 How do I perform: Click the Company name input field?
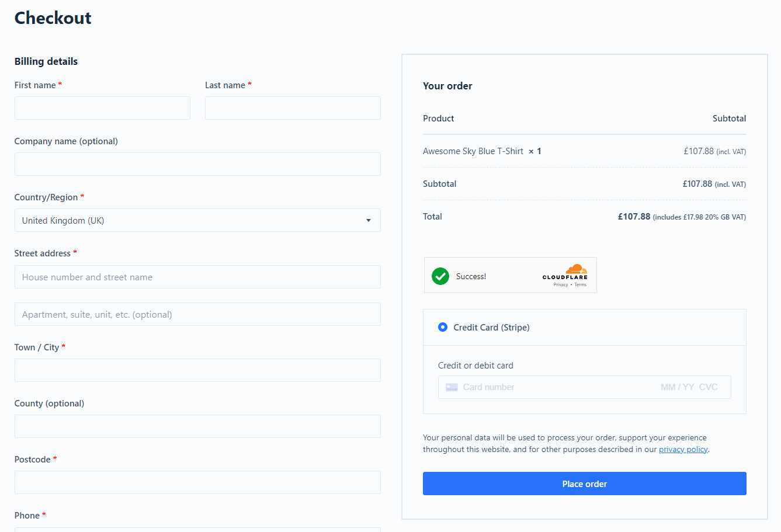197,164
